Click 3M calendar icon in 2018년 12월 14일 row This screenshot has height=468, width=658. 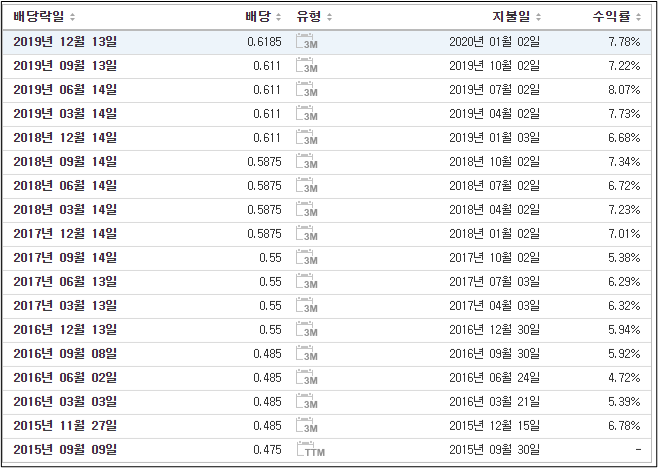point(306,137)
